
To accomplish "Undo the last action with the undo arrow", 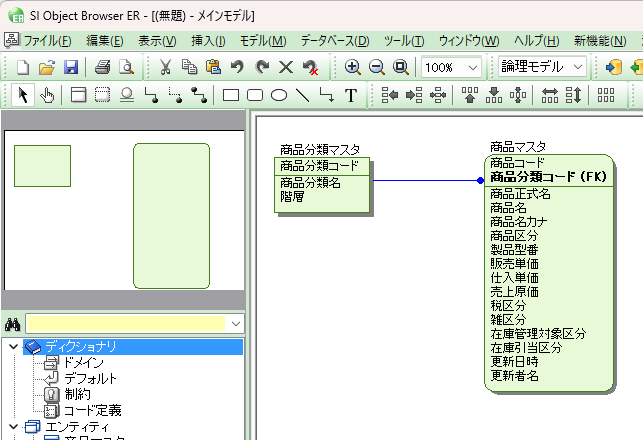I will point(237,67).
